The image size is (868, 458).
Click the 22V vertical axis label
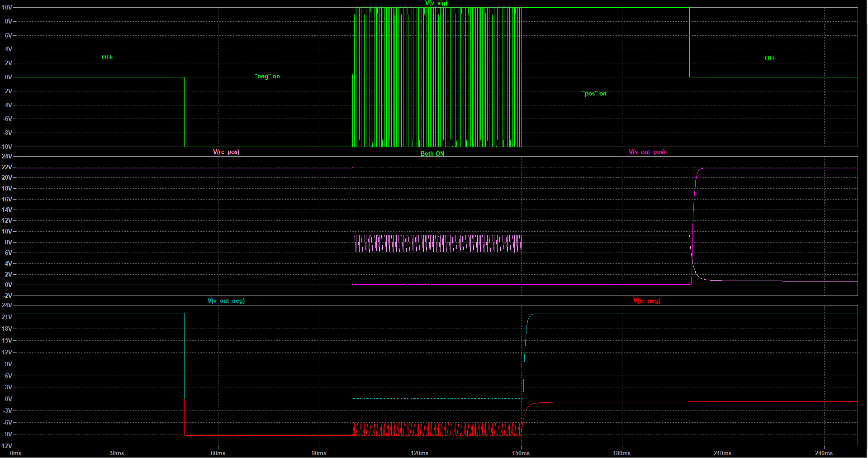coord(7,167)
